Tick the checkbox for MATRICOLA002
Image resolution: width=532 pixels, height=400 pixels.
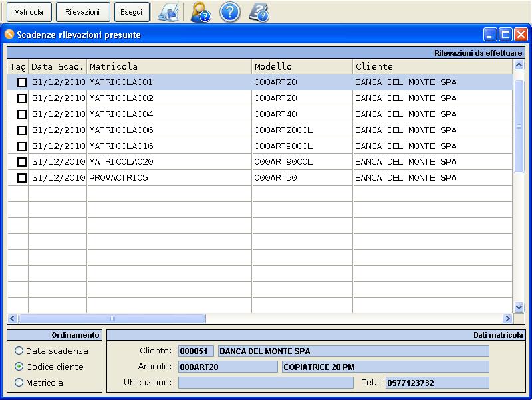pos(22,98)
